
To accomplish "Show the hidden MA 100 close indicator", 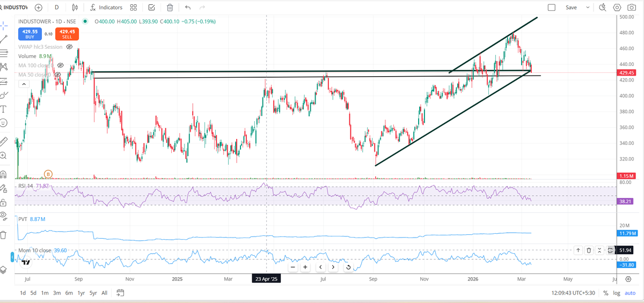I will (61, 65).
